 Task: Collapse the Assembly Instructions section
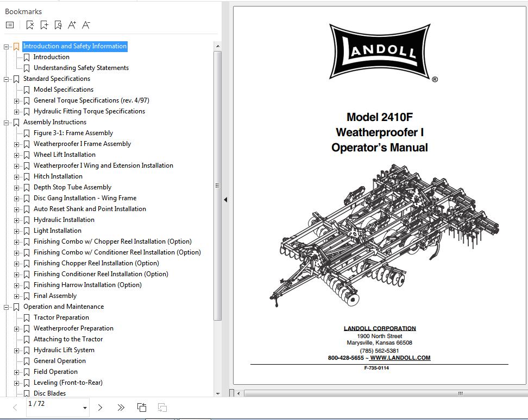coord(6,123)
